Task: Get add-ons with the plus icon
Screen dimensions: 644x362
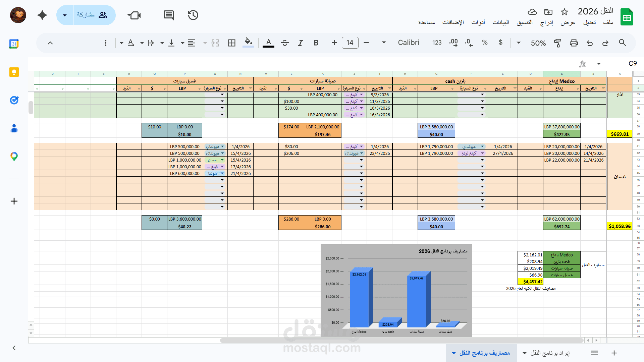Action: [14, 201]
